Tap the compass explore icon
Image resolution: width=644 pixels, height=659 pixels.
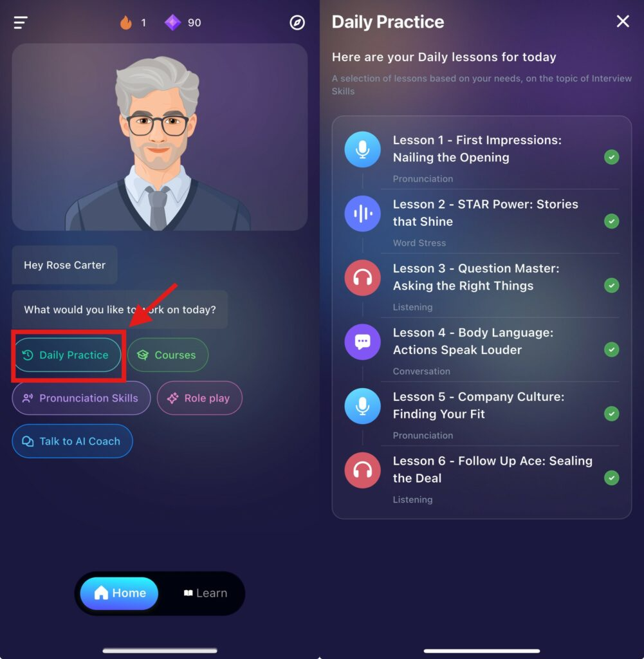coord(297,23)
